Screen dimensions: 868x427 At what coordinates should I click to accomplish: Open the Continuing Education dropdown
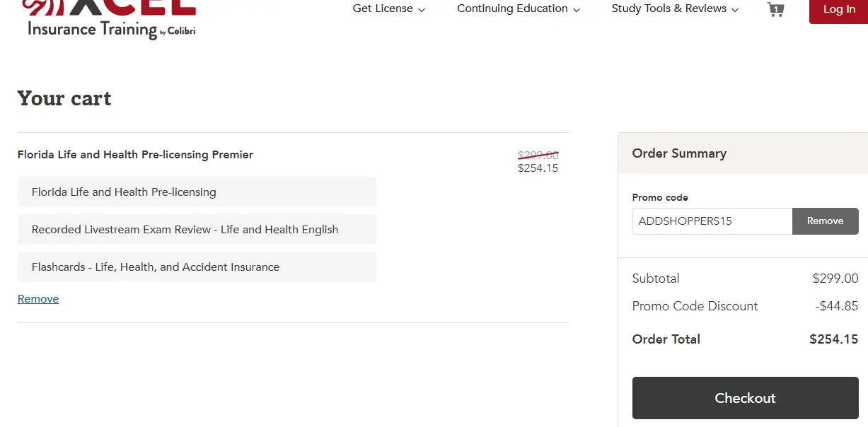(518, 9)
